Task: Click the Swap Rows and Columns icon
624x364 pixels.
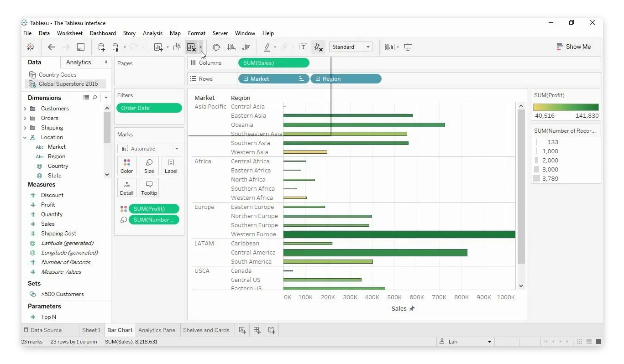Action: tap(216, 47)
